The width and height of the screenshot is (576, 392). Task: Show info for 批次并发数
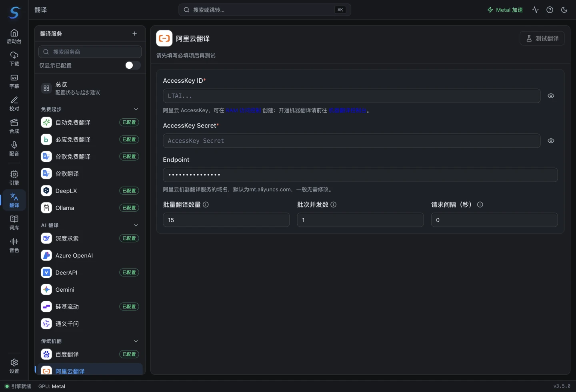point(334,205)
